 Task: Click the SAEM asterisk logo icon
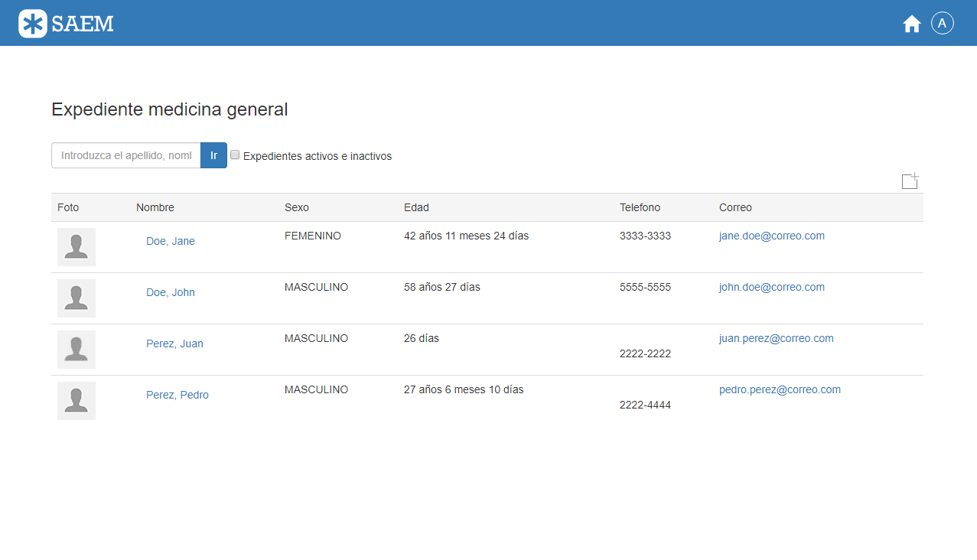pos(33,24)
